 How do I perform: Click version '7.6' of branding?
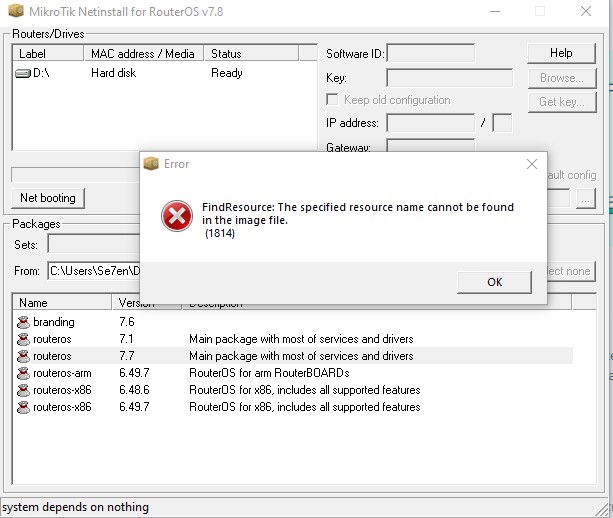point(127,322)
